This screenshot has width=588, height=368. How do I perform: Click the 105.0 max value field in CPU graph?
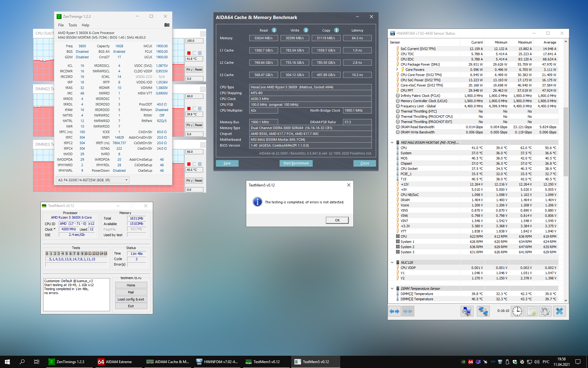pos(194,40)
